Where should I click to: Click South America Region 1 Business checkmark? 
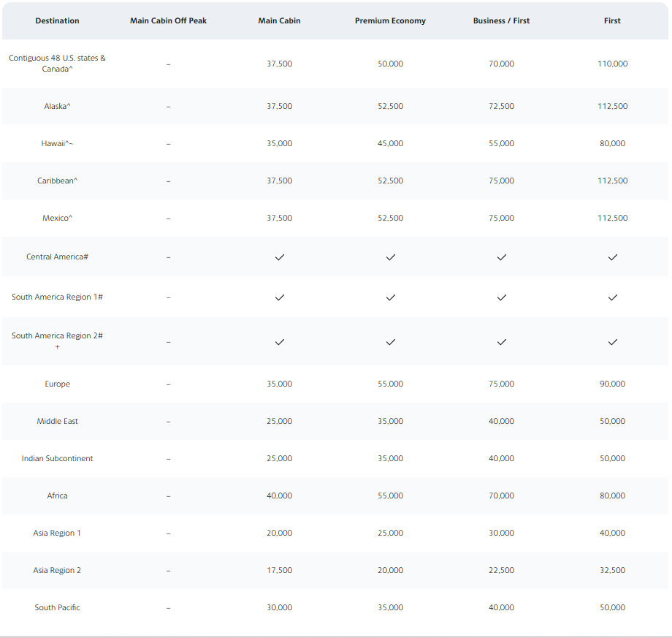click(501, 297)
